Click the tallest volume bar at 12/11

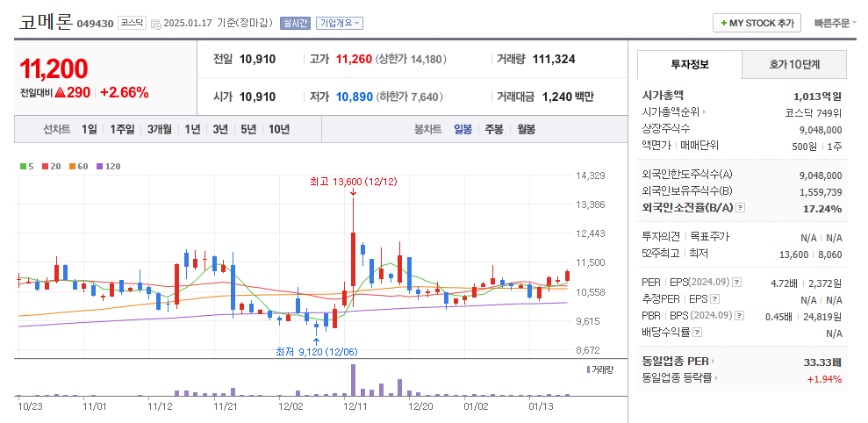coord(353,380)
